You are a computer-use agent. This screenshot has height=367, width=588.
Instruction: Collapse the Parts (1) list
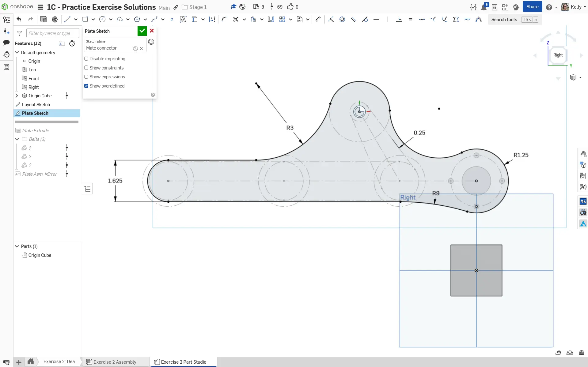click(x=17, y=246)
